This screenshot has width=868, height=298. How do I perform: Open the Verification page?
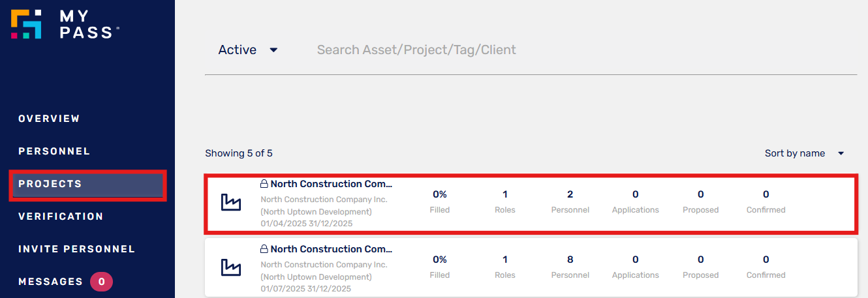click(61, 216)
